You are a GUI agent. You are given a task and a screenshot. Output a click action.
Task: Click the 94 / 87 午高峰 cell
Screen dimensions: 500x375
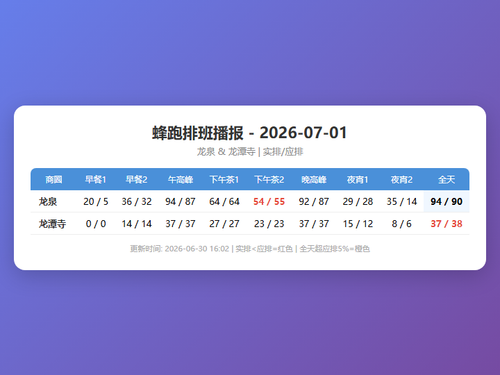click(180, 201)
